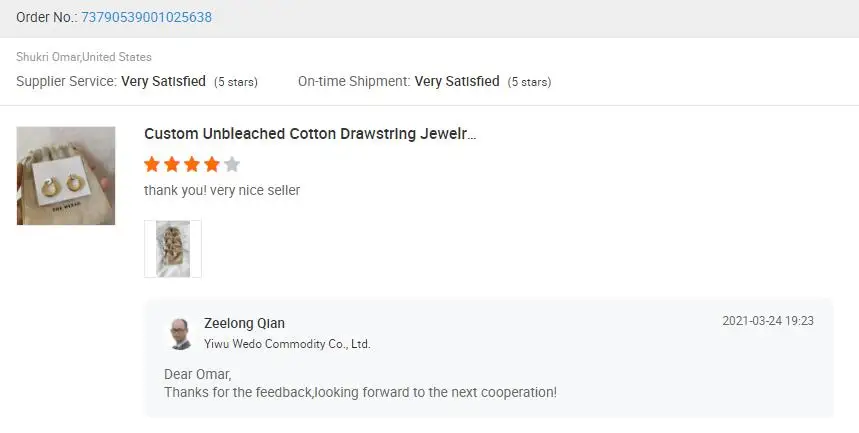The width and height of the screenshot is (859, 433).
Task: Click the 'Order No.:' label
Action: tap(45, 18)
